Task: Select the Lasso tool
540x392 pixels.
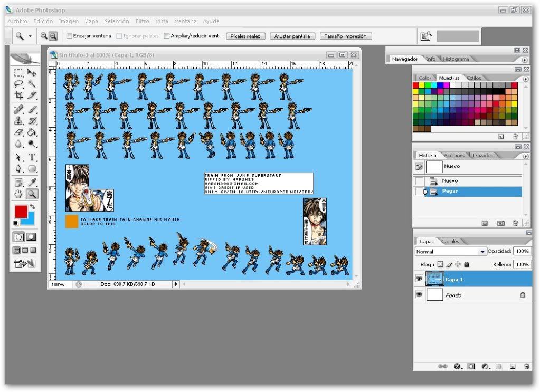Action: 18,84
